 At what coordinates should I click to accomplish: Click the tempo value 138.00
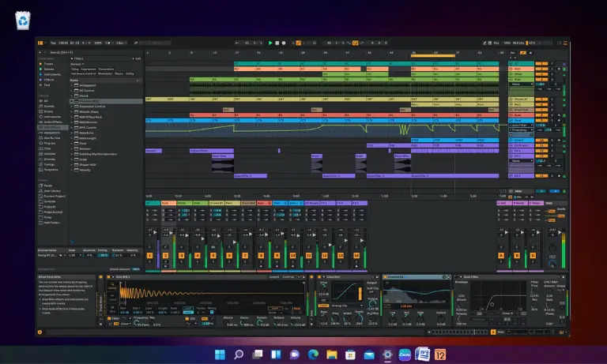[63, 43]
